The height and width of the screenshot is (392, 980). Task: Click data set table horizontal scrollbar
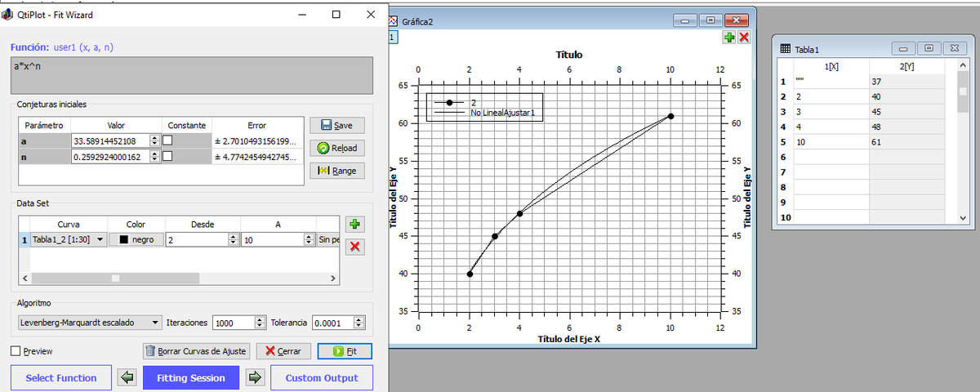pyautogui.click(x=178, y=278)
